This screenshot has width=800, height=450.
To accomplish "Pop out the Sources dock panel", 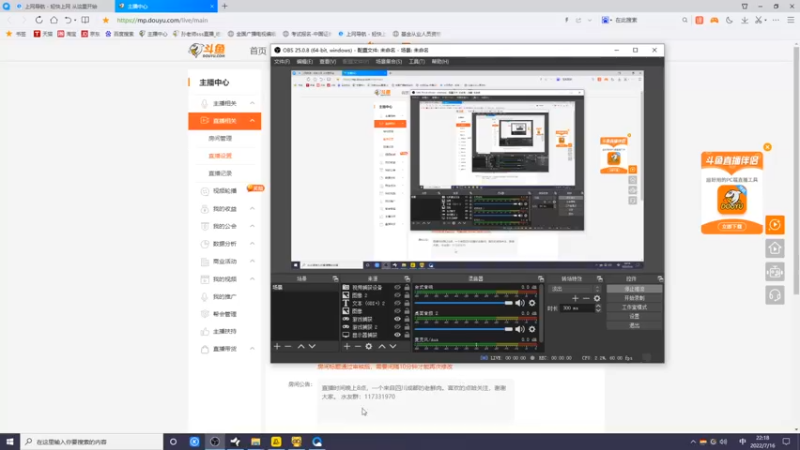I will point(407,279).
